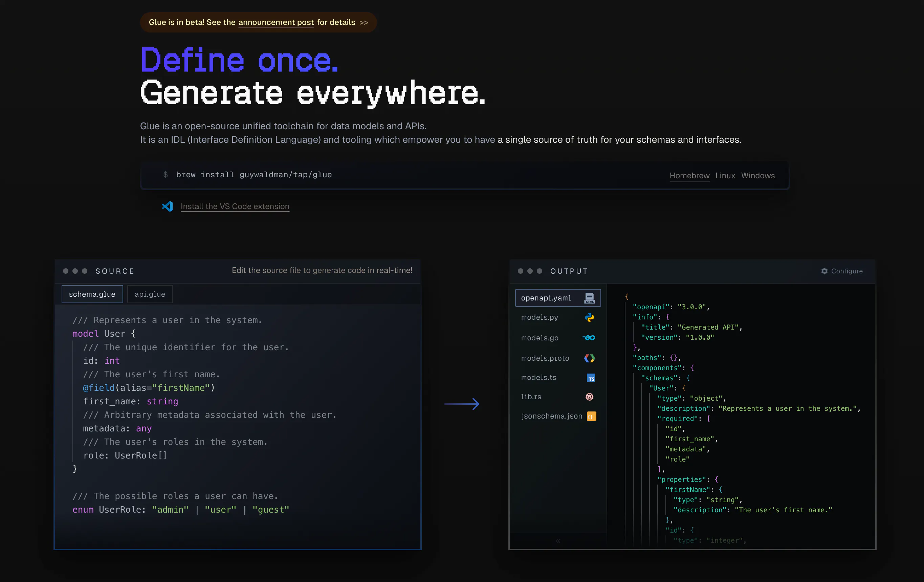924x582 pixels.
Task: Click the "version": "1.0.0" output line
Action: (677, 337)
